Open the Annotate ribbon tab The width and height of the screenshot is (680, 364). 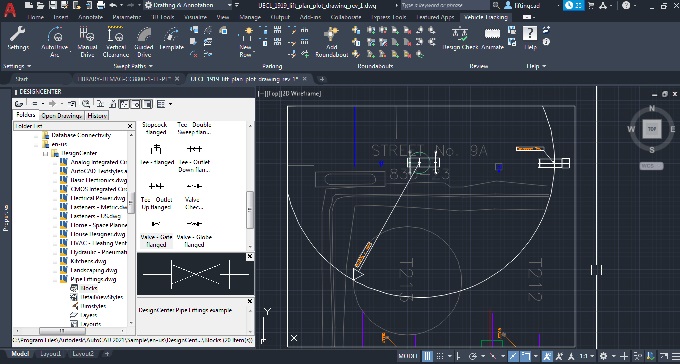coord(90,17)
